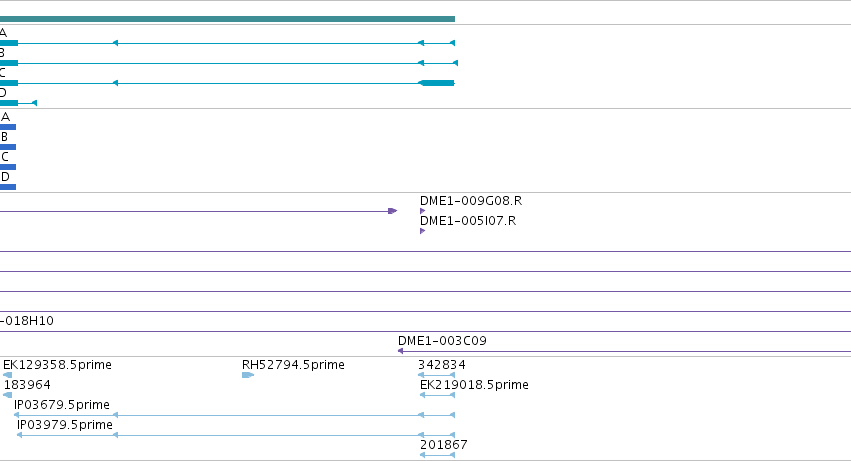This screenshot has width=851, height=461.
Task: Click the cyan transcript glyph labeled A
Action: point(227,43)
